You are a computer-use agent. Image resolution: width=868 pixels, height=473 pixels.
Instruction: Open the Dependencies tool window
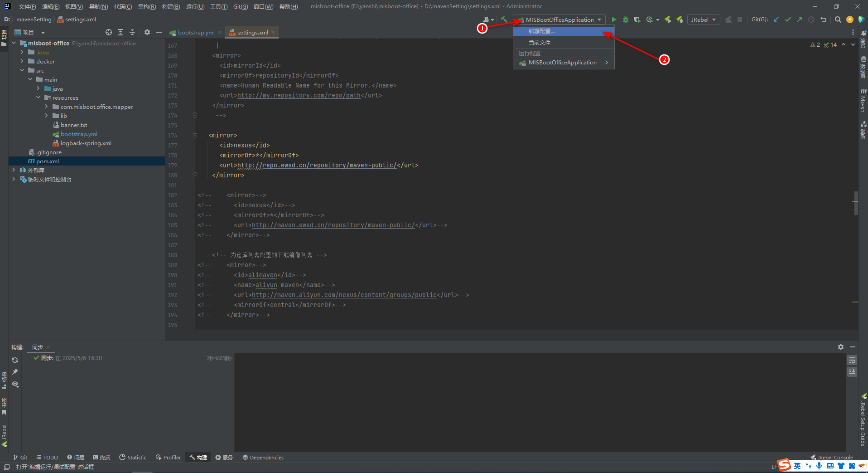(263, 458)
